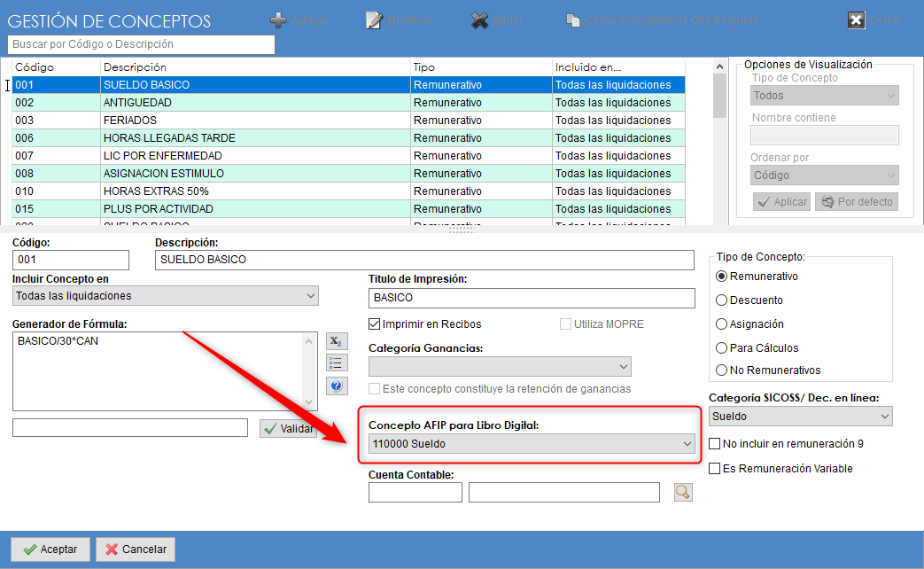This screenshot has width=924, height=569.
Task: Open the Tipo de Concepto filter dropdown
Action: (825, 96)
